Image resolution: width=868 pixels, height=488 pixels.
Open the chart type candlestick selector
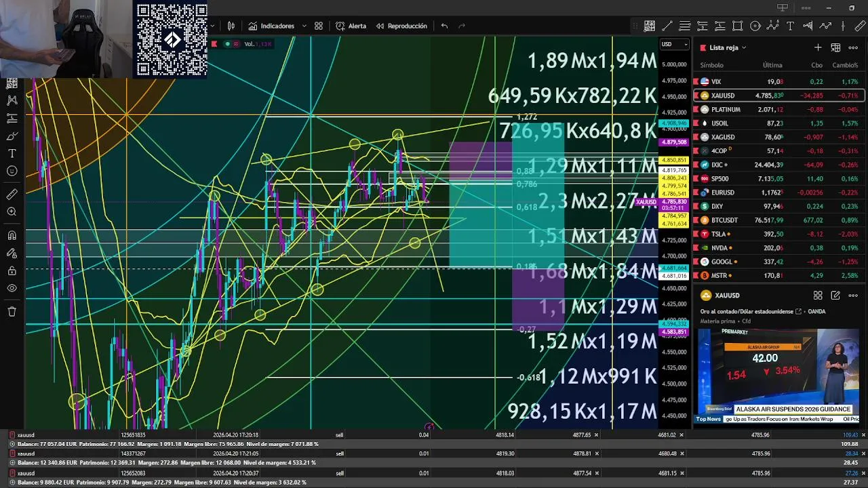pos(231,26)
